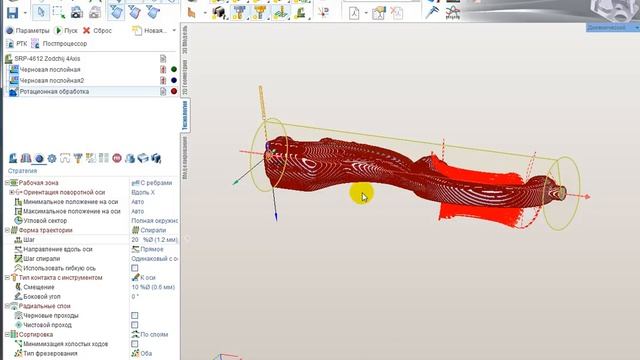Click the 'Смещение' value '10 %Ø (0.6 мм)'

(154, 287)
